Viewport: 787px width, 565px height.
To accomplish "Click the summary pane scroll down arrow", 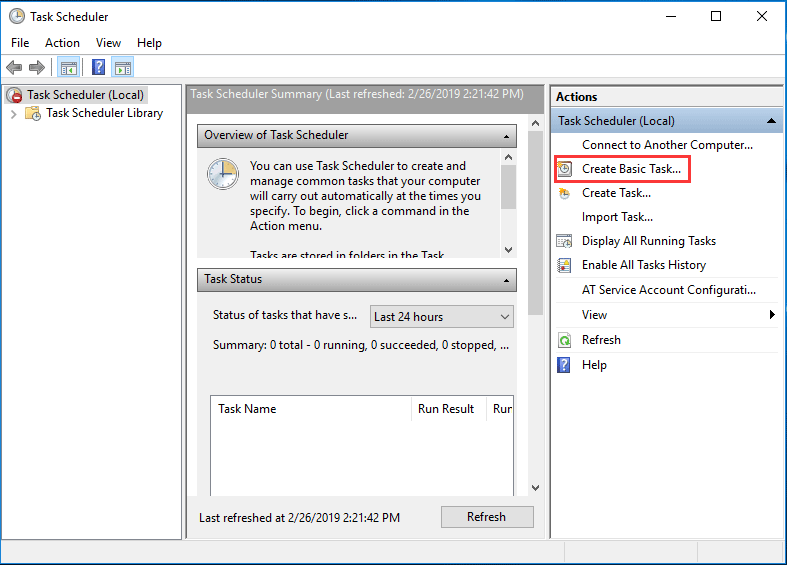I will tap(536, 488).
